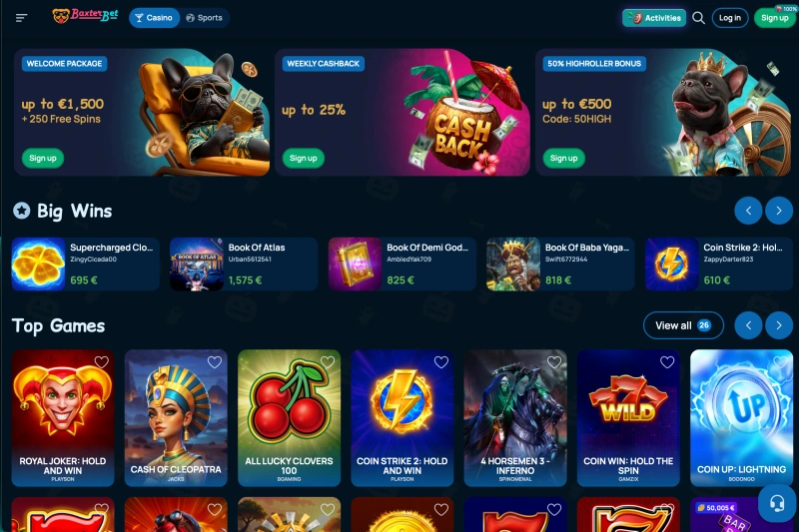799x532 pixels.
Task: Click the BaxterBet logo
Action: [85, 16]
